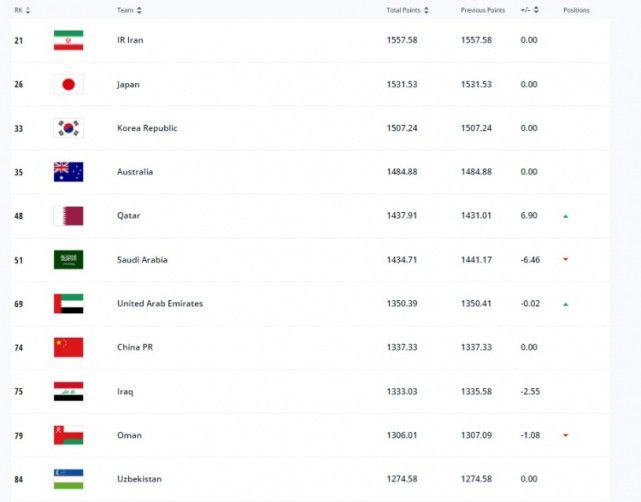
Task: Click the Qatar flag icon
Action: pyautogui.click(x=68, y=216)
